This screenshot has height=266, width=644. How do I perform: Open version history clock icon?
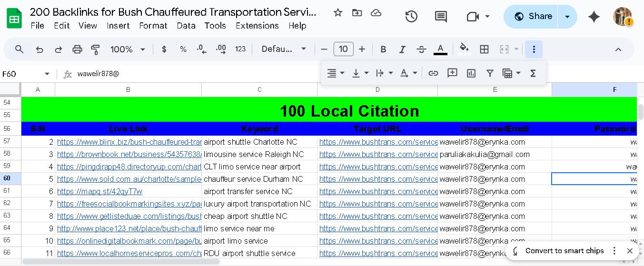(411, 17)
